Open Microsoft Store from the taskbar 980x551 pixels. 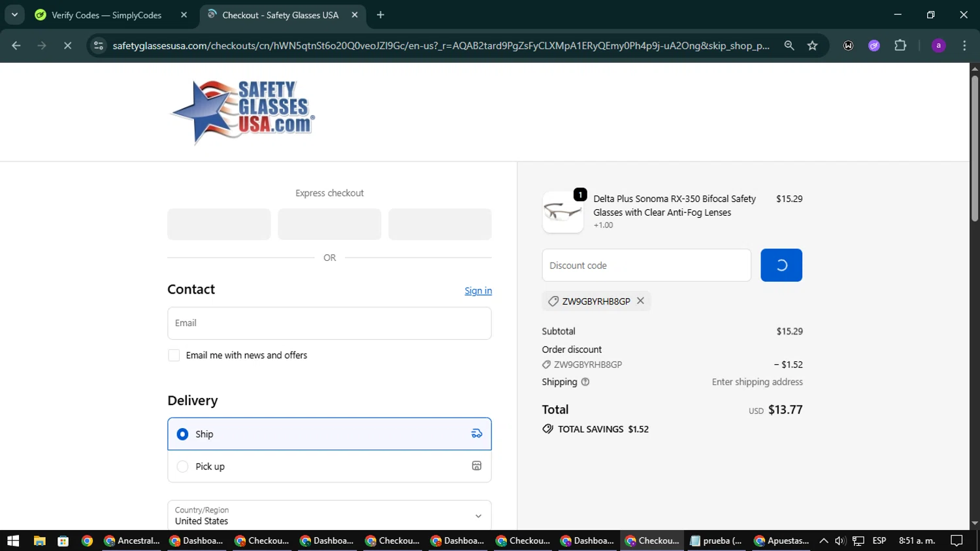click(x=63, y=541)
